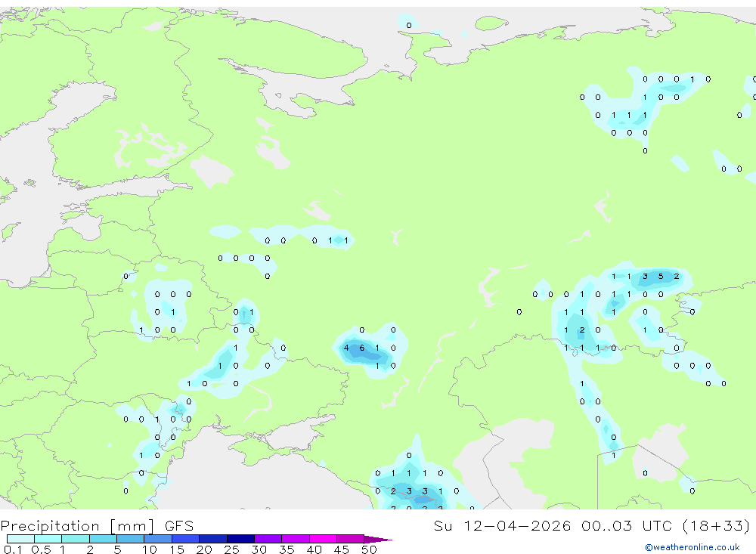This screenshot has width=756, height=554.
Task: Click the 45–50 mm legend swatch
Action: click(x=351, y=539)
